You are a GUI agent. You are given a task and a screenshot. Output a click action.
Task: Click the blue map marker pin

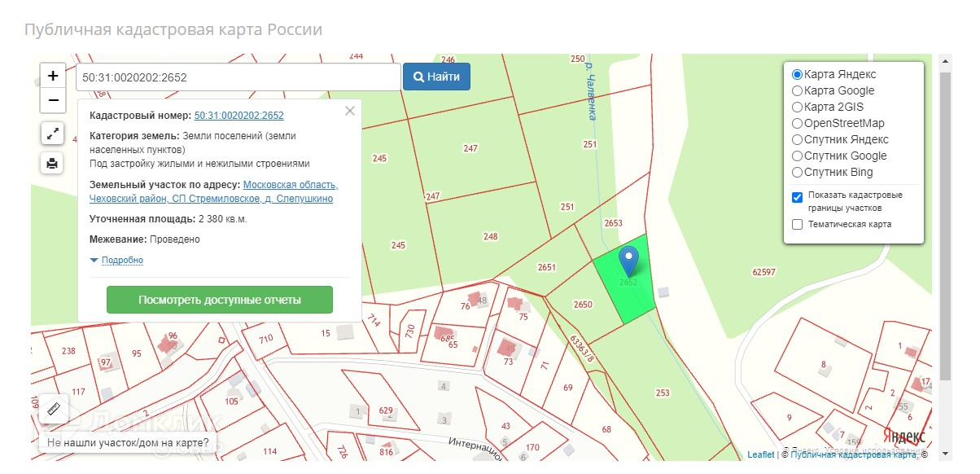pyautogui.click(x=628, y=261)
